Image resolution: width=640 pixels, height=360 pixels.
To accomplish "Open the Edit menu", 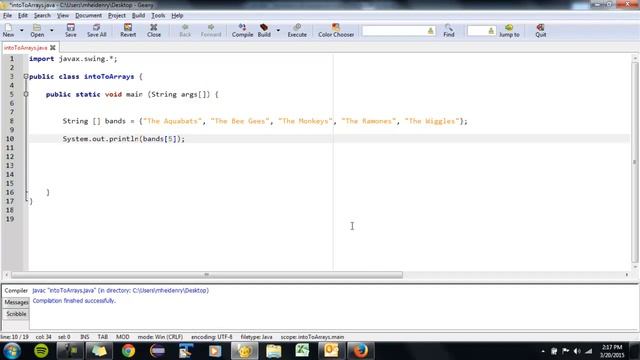I will tap(23, 16).
